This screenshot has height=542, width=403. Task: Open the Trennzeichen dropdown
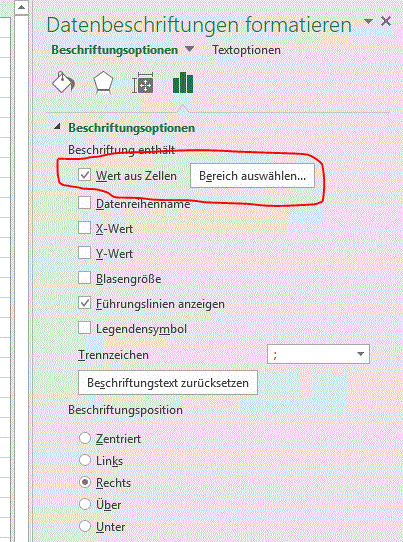point(318,354)
